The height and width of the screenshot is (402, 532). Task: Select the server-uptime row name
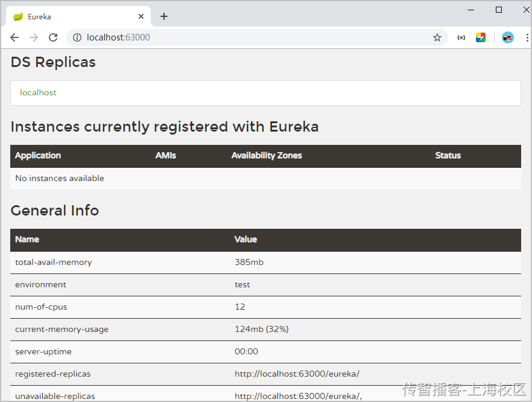(43, 351)
